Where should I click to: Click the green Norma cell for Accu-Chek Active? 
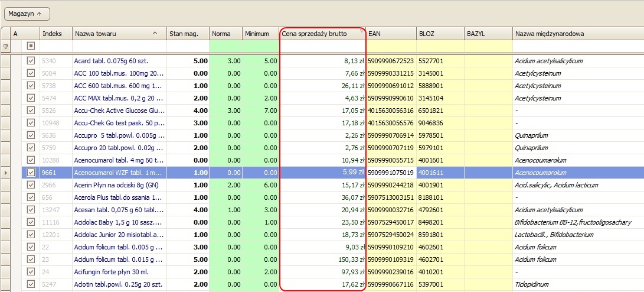coord(226,111)
